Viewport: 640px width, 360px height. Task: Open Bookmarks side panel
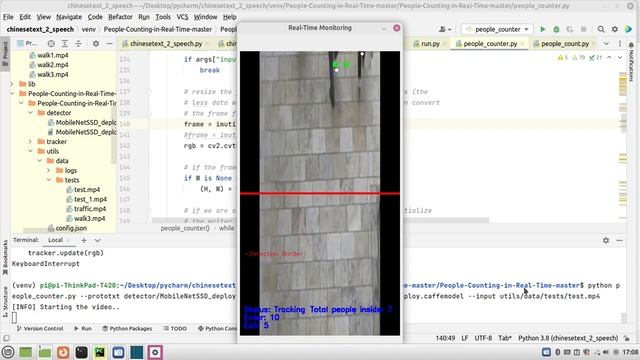(5, 258)
